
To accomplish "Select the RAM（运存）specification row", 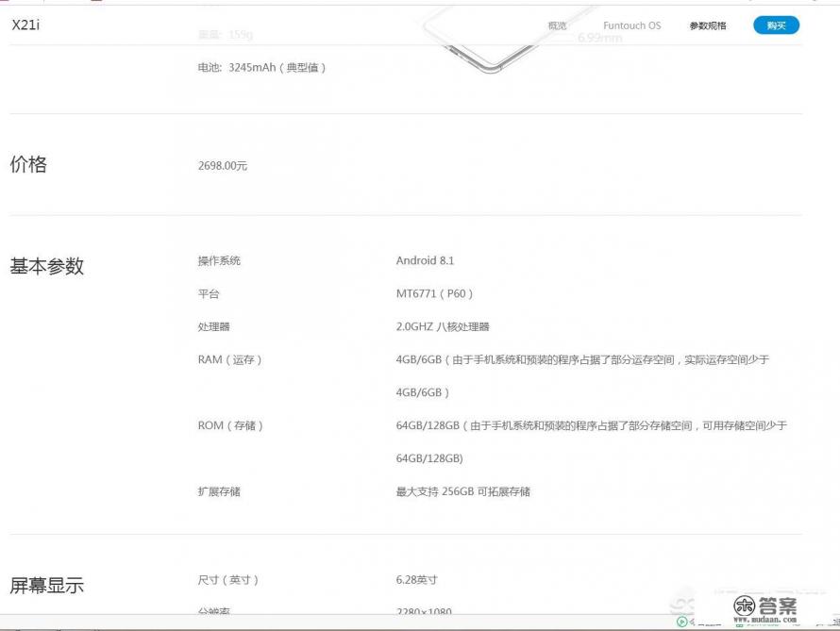I will point(233,359).
